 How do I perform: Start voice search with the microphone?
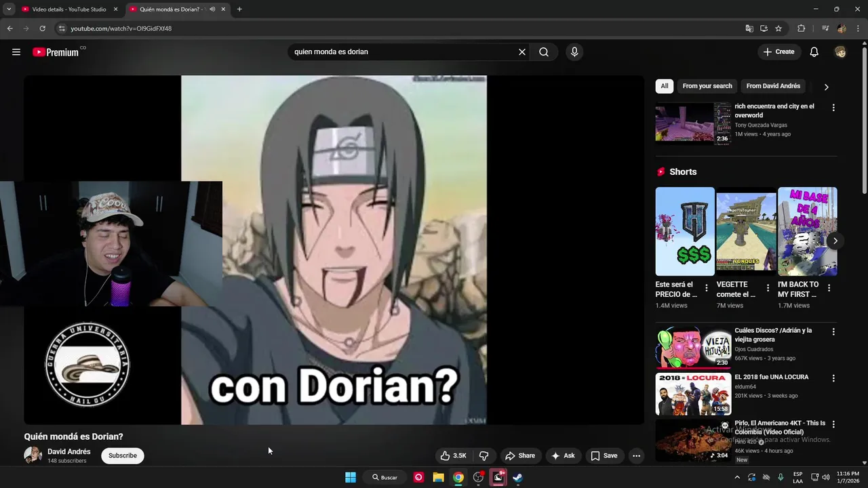[574, 52]
